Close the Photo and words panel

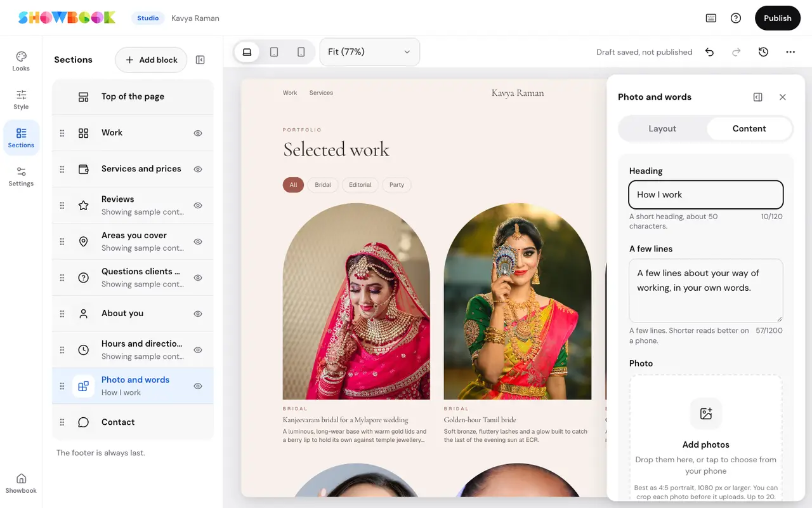pyautogui.click(x=783, y=97)
